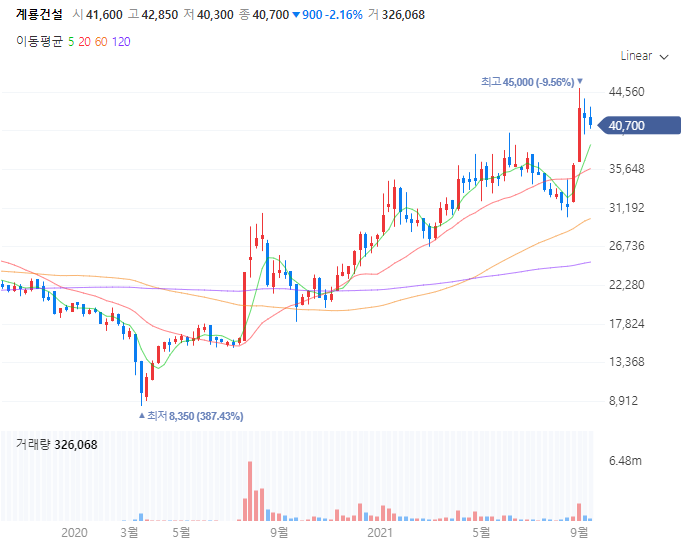Image resolution: width=688 pixels, height=556 pixels.
Task: Click the 거래량 326,068 volume label
Action: (x=57, y=445)
